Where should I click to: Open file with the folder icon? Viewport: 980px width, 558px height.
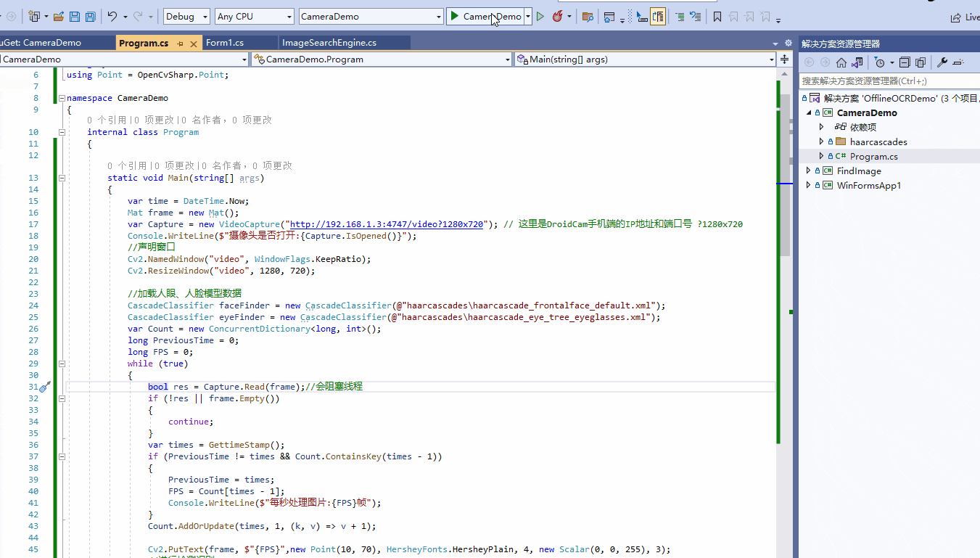pyautogui.click(x=59, y=16)
